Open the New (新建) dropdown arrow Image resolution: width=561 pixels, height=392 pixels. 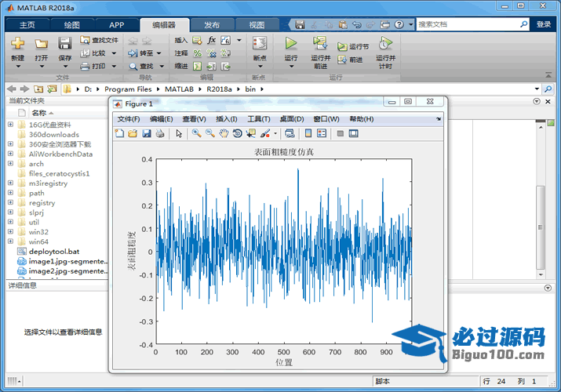[x=17, y=66]
